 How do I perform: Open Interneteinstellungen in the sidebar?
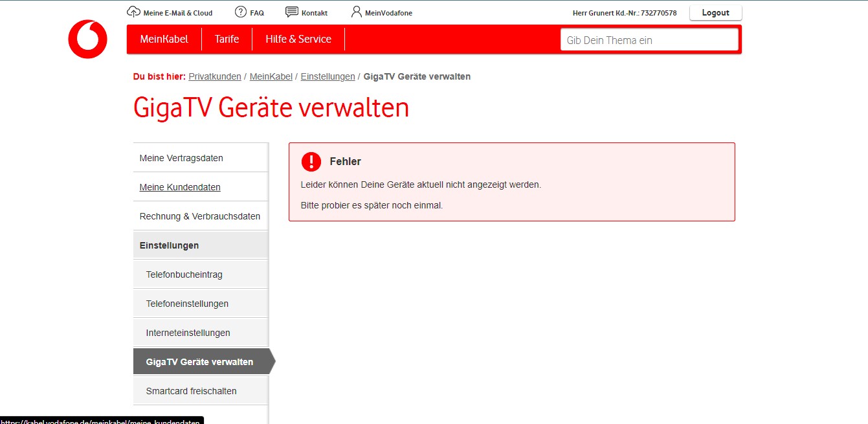201,333
